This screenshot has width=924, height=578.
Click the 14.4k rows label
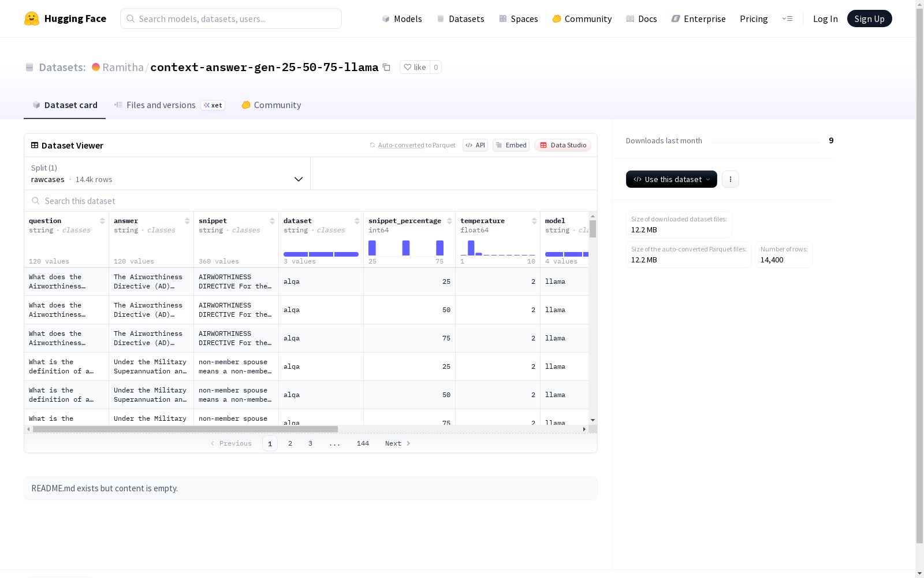pos(94,180)
